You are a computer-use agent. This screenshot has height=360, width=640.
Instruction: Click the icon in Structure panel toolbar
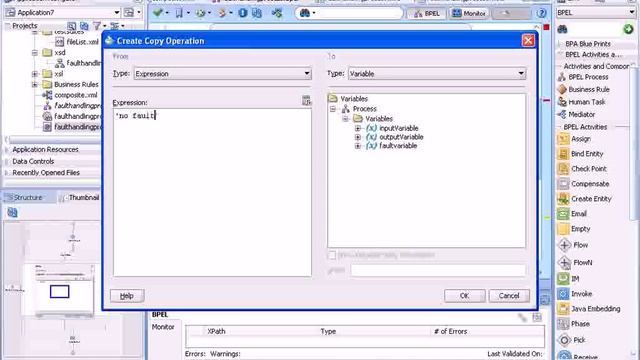(12, 212)
